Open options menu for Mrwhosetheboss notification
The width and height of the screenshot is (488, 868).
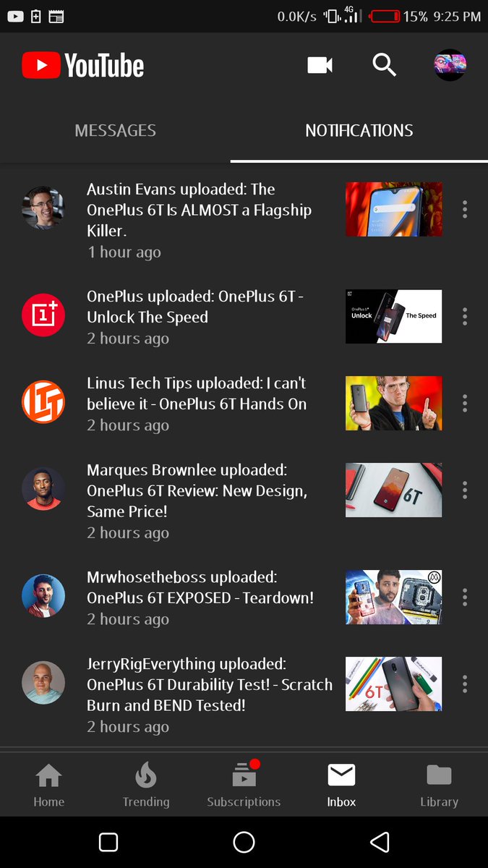coord(465,597)
